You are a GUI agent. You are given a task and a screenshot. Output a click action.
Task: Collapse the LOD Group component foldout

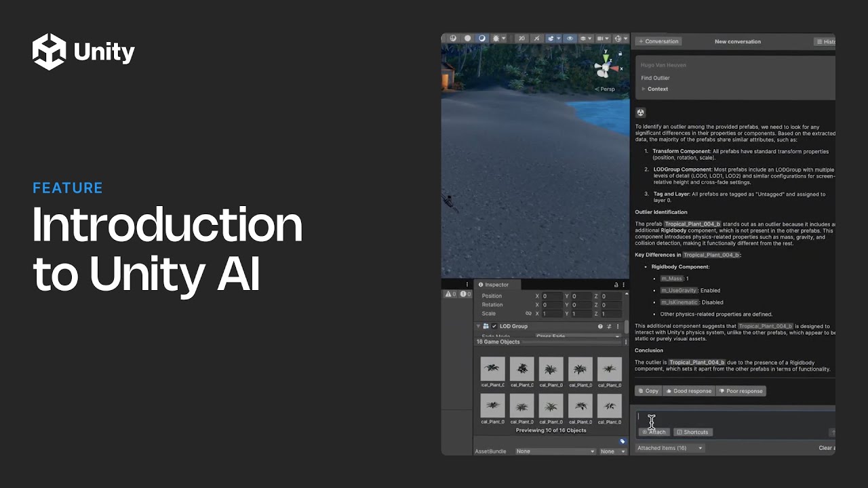[x=478, y=326]
